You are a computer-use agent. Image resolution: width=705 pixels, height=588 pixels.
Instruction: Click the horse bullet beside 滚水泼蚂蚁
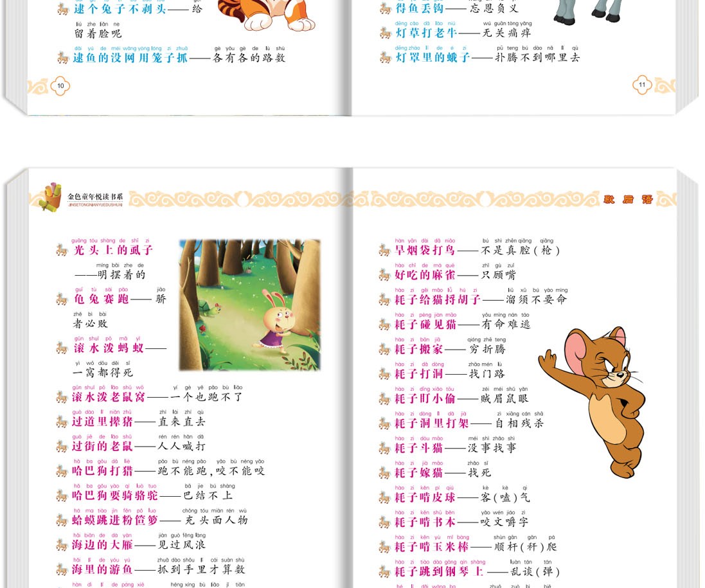point(62,348)
